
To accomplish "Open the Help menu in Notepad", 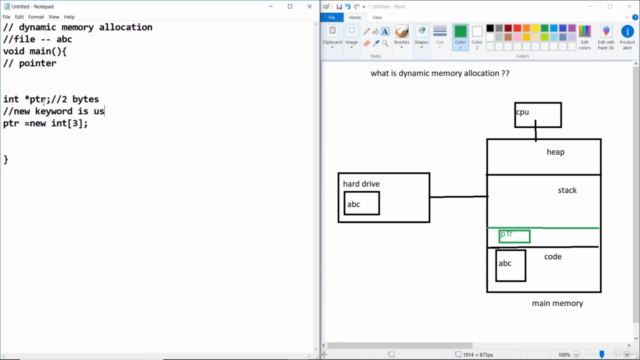I will pyautogui.click(x=69, y=17).
